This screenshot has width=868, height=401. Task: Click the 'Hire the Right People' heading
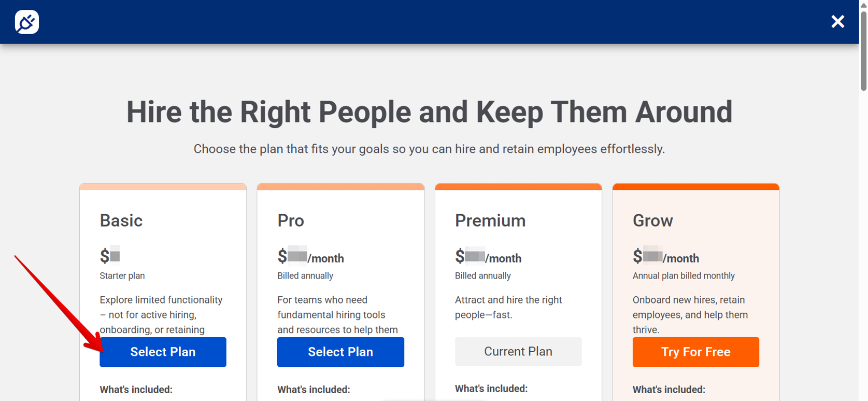[429, 111]
